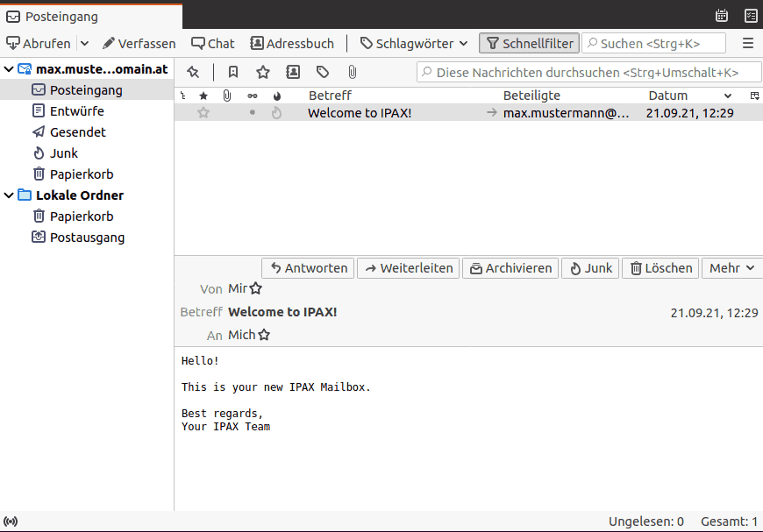763x532 pixels.
Task: Open the calendar icon in the tab bar
Action: coord(722,15)
